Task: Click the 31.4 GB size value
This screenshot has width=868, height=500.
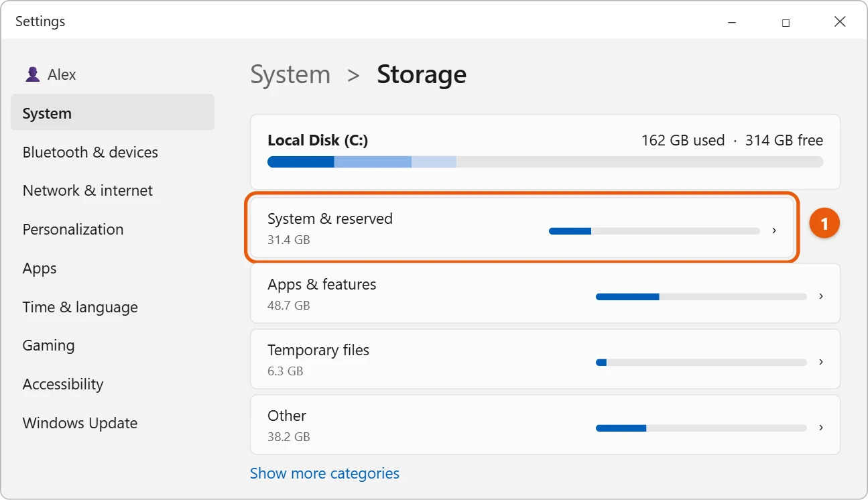Action: [289, 239]
